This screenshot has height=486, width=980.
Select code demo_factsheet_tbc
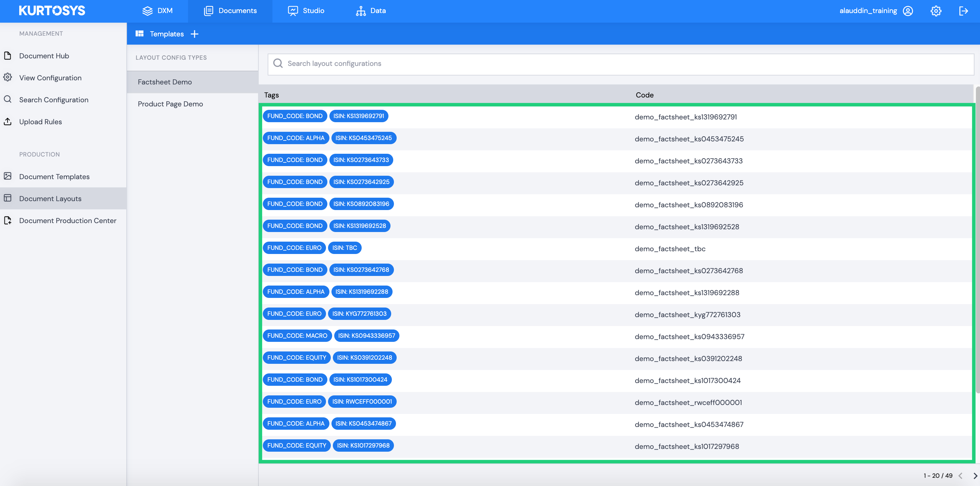(x=670, y=249)
